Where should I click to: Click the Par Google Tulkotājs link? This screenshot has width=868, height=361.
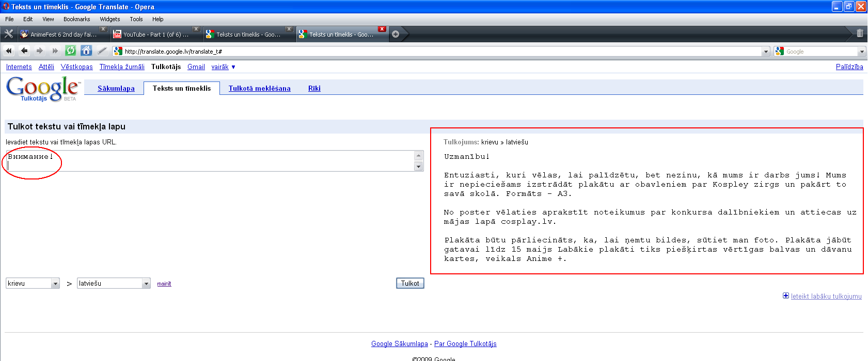click(465, 343)
